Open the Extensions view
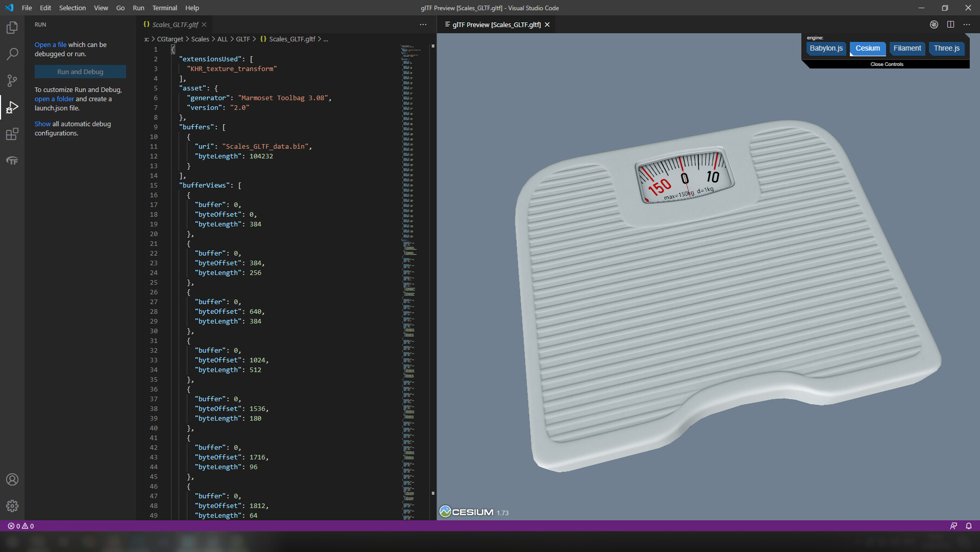Viewport: 980px width, 552px height. point(12,134)
